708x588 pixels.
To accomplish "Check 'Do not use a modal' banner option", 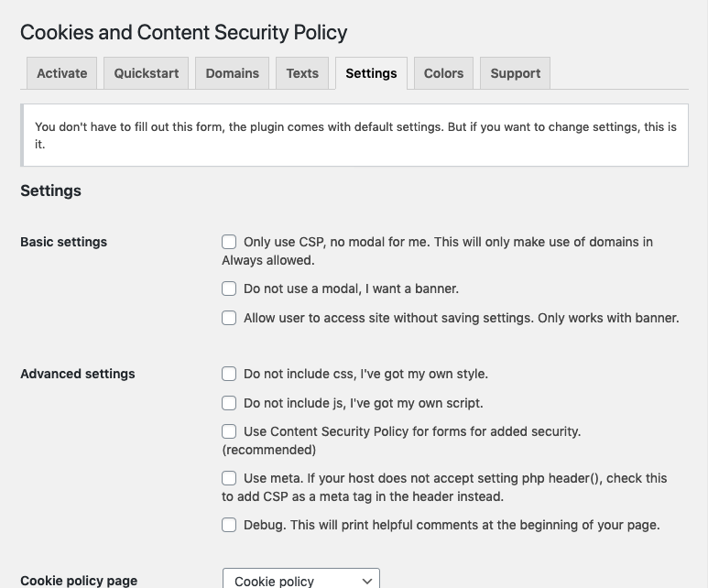I will pyautogui.click(x=229, y=289).
